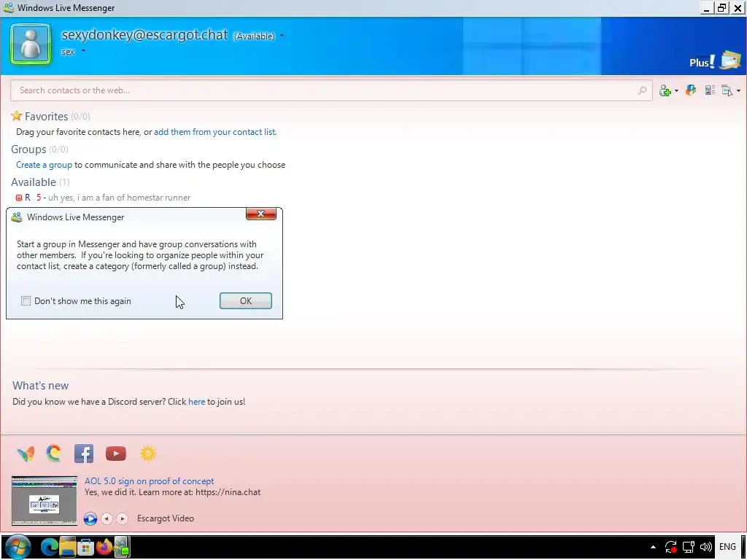Open the personal message dropdown next to 'sex'
This screenshot has width=747, height=560.
pyautogui.click(x=83, y=50)
